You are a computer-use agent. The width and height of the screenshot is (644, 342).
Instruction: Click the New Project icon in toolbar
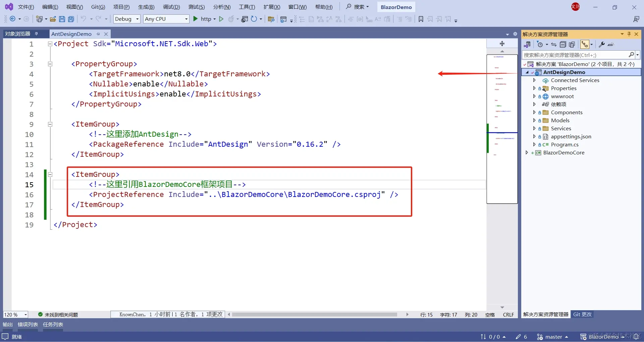point(40,19)
